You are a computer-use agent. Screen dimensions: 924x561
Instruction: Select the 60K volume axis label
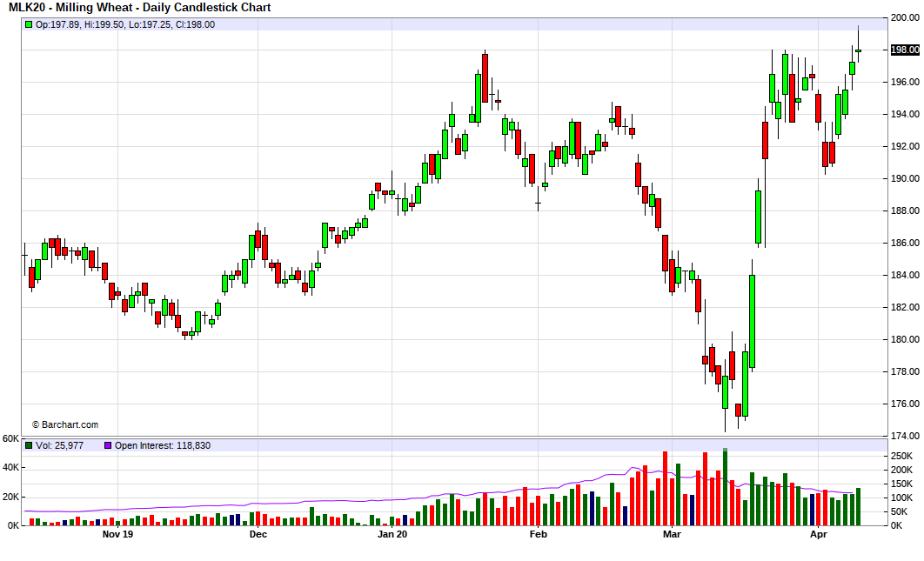point(10,438)
